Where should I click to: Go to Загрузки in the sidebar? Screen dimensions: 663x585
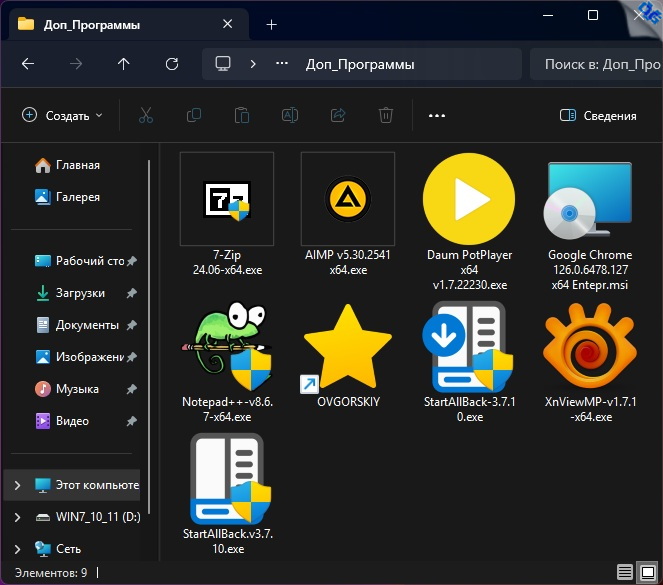tap(79, 293)
